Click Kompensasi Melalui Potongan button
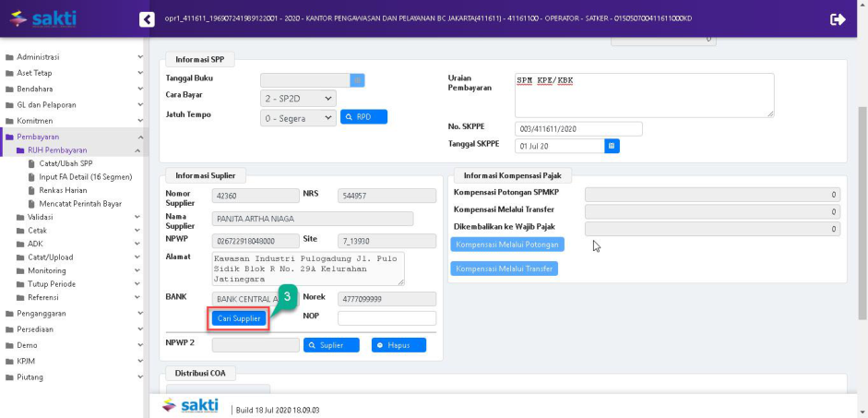 [507, 245]
